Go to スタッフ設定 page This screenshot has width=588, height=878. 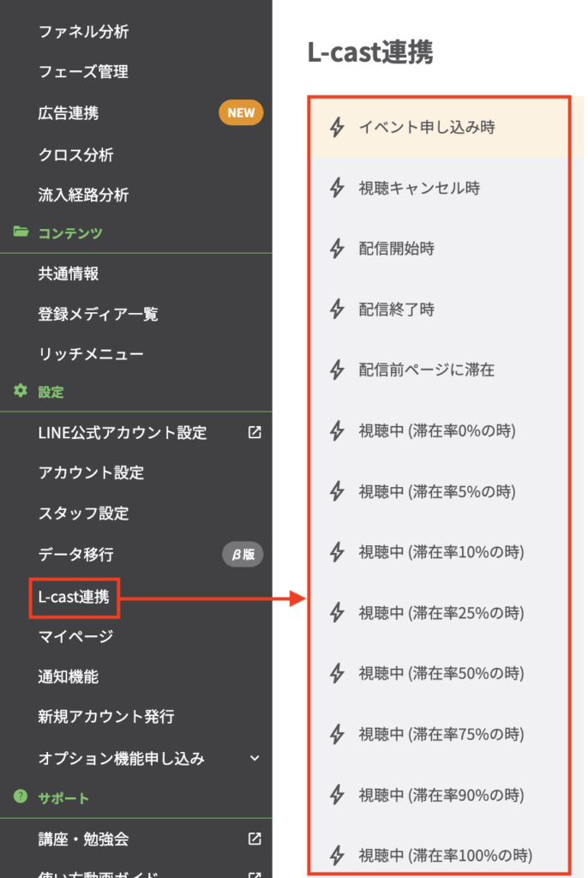pos(83,514)
